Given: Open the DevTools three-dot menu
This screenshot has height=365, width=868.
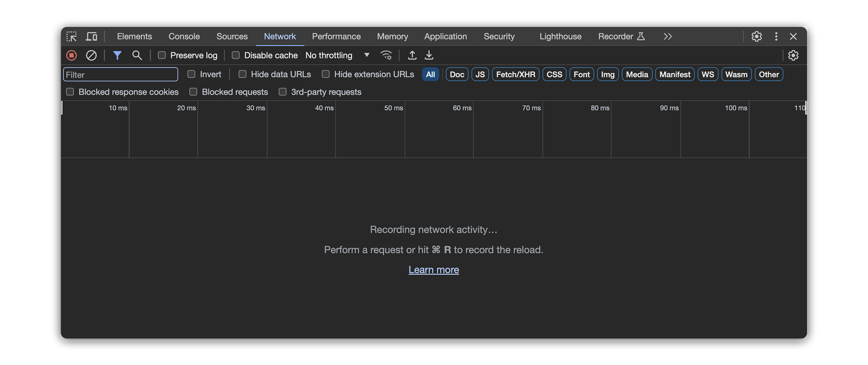Looking at the screenshot, I should [x=776, y=37].
